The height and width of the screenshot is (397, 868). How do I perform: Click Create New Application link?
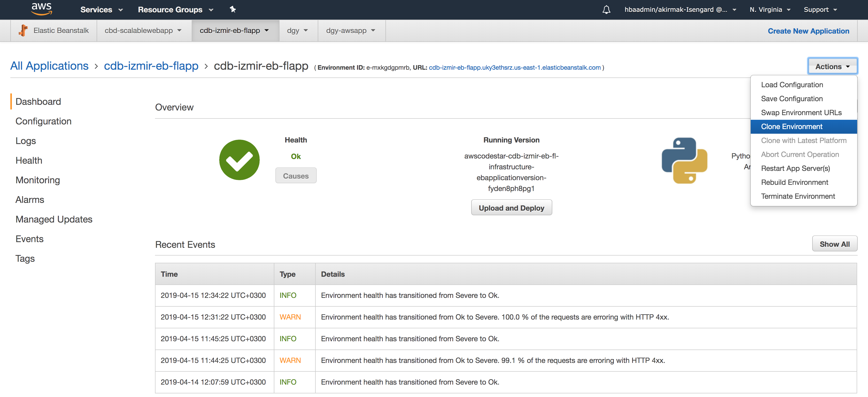(808, 31)
